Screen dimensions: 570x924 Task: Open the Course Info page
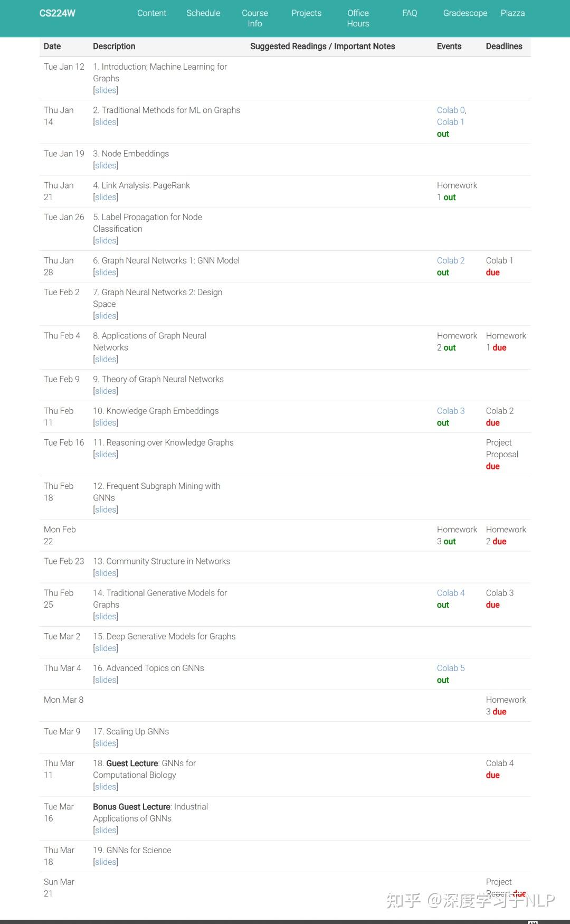(x=255, y=18)
